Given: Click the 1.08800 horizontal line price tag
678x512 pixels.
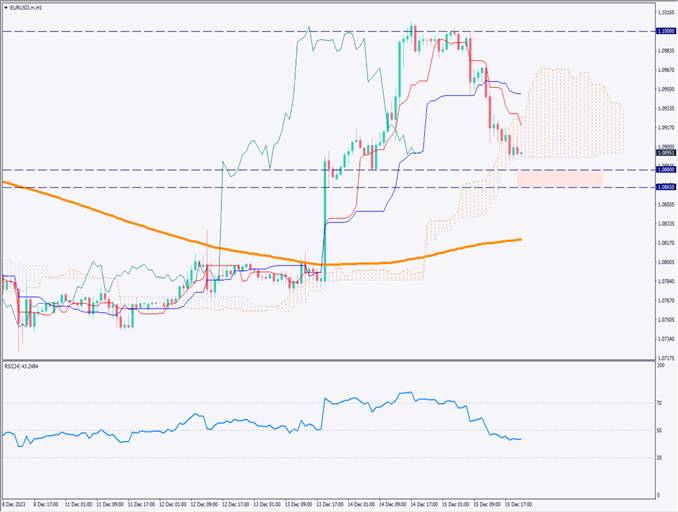Looking at the screenshot, I should tap(665, 170).
